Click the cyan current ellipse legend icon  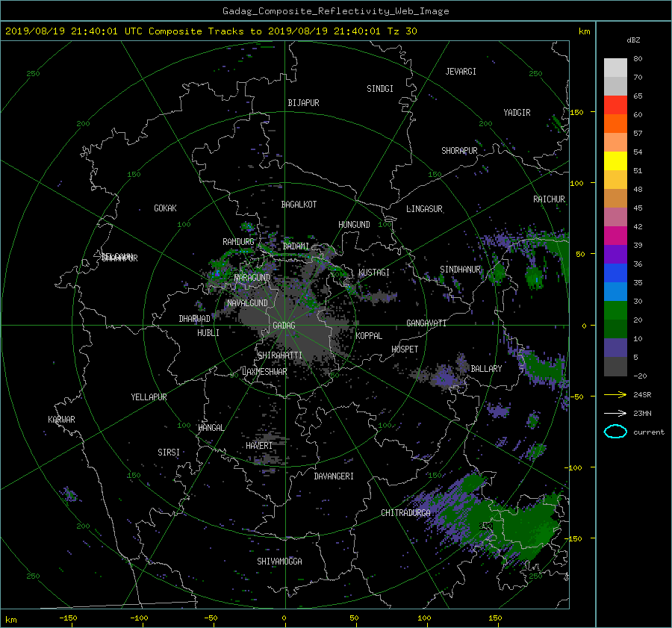[615, 432]
